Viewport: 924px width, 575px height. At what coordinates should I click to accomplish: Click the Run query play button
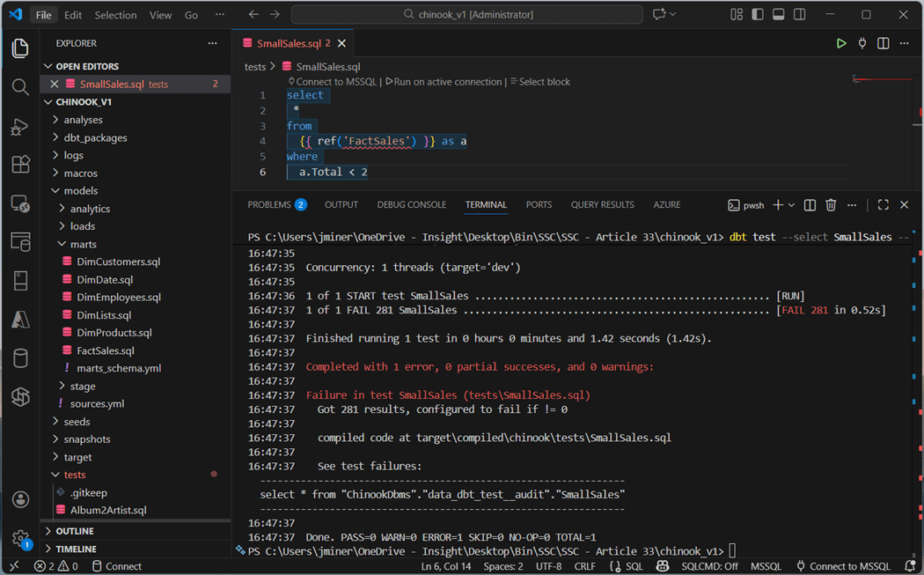coord(841,43)
